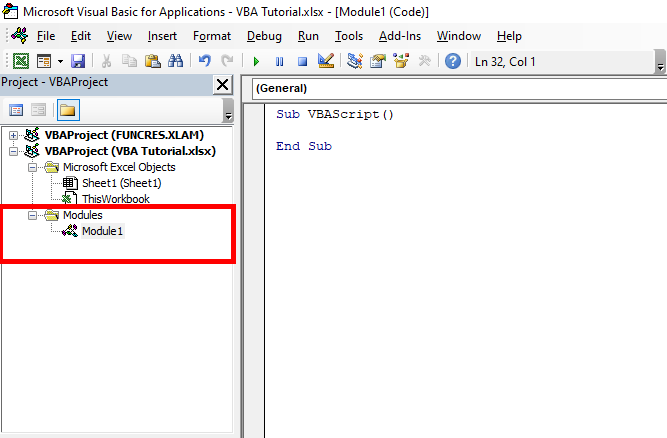The width and height of the screenshot is (667, 438).
Task: Select the Modules folder label
Action: 83,215
